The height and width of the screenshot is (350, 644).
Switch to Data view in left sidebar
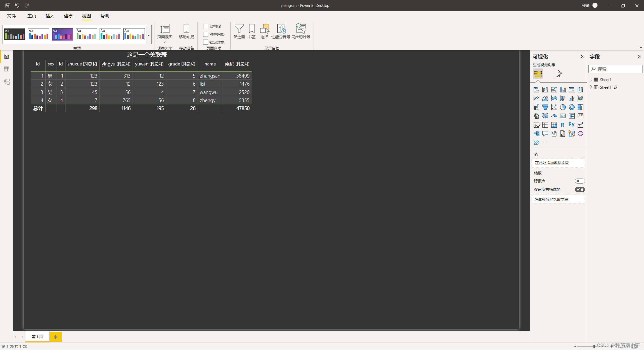click(7, 69)
